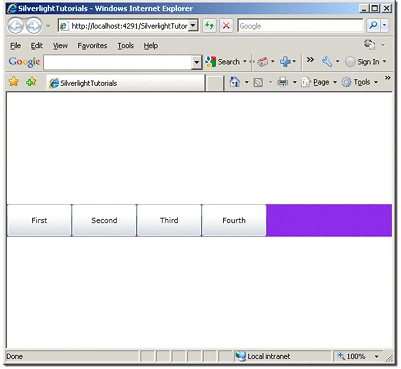401x369 pixels.
Task: Click the menu bar gear icon at right
Action: point(370,44)
